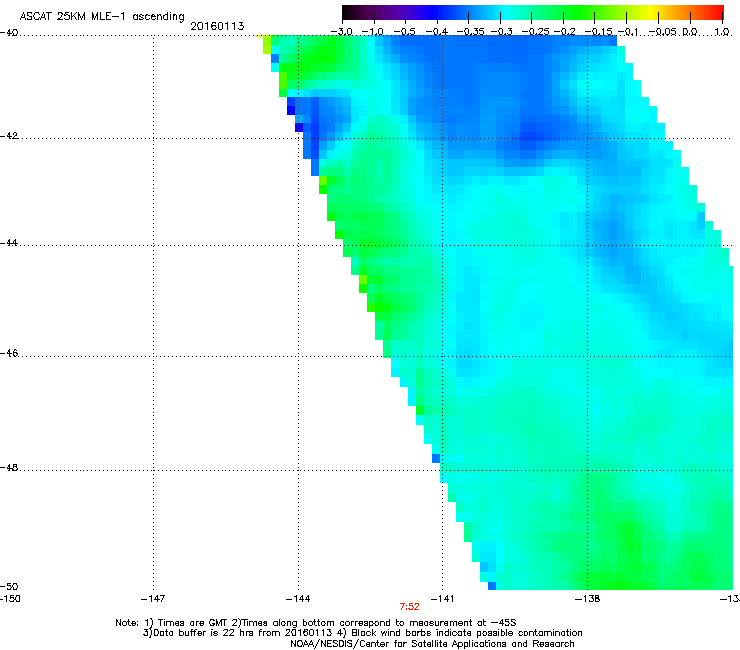The image size is (740, 650).
Task: Pick the green colorbar segment above -0.2
Action: pyautogui.click(x=563, y=13)
